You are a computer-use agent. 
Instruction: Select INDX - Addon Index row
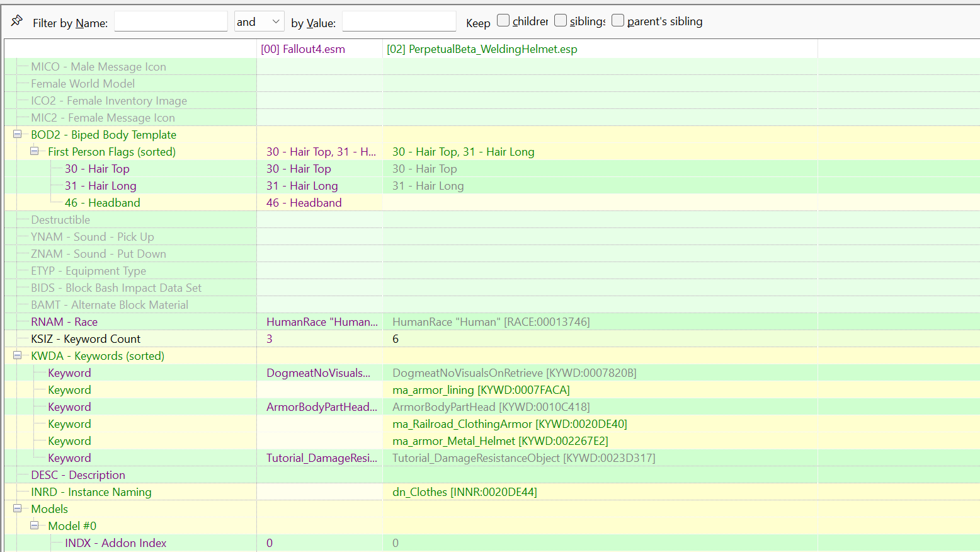click(115, 543)
